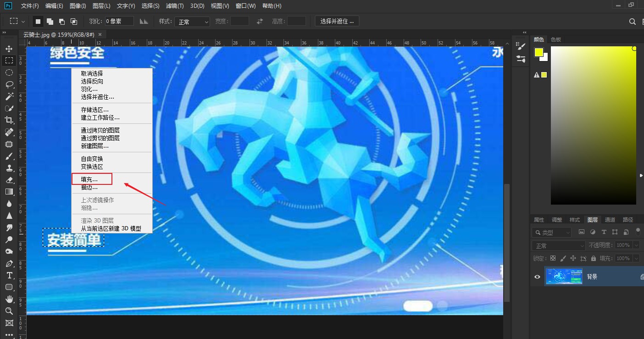Open the layer filter 类型 dropdown
The width and height of the screenshot is (644, 339).
point(552,232)
